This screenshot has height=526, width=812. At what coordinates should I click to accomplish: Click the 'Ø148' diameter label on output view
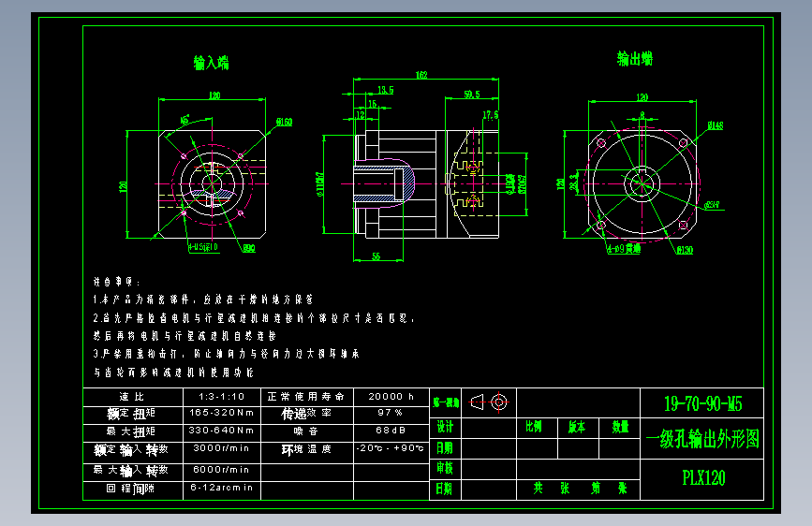click(x=716, y=125)
